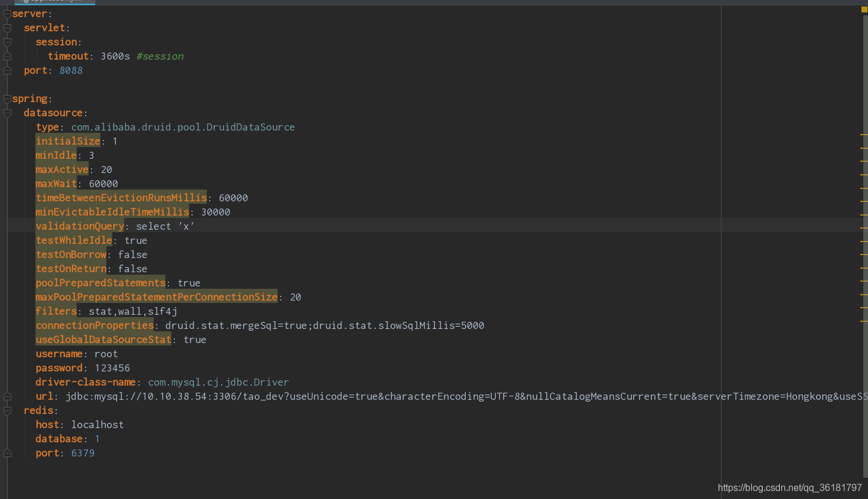Image resolution: width=868 pixels, height=499 pixels.
Task: Place cursor on the server key
Action: point(30,14)
